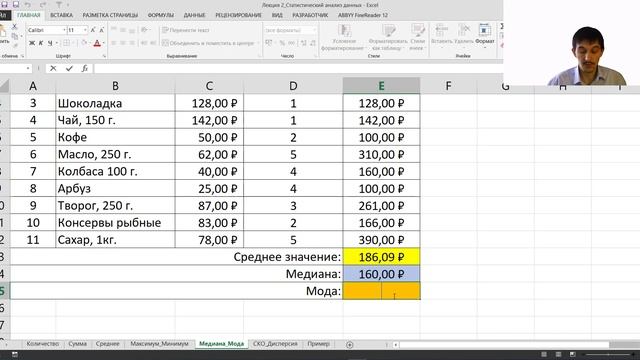Select column E header
Image resolution: width=640 pixels, height=360 pixels.
pos(381,86)
